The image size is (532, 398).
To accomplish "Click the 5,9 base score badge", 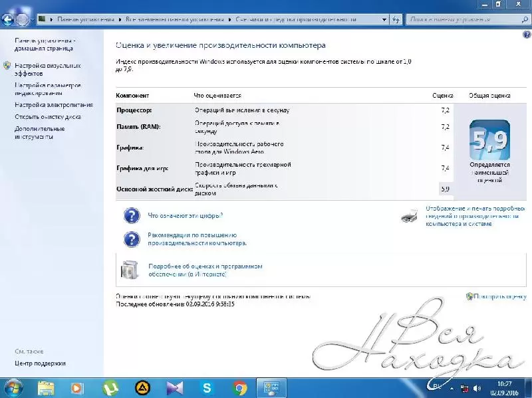I will (x=489, y=139).
